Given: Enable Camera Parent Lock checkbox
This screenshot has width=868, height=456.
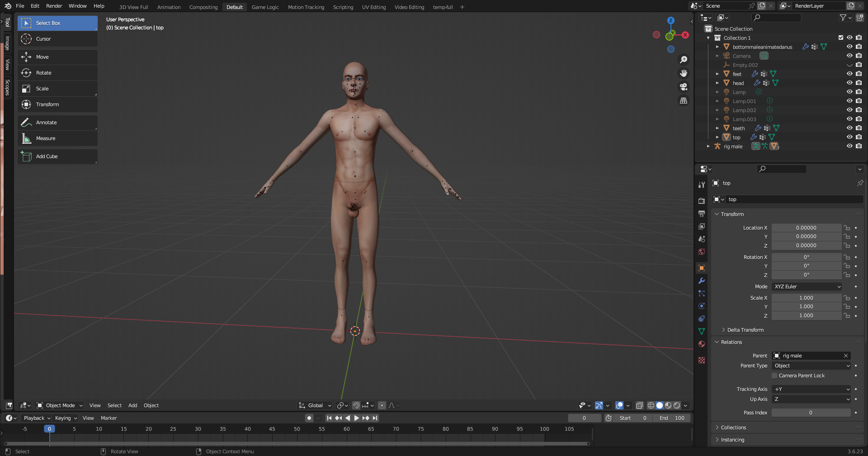Looking at the screenshot, I should (x=774, y=376).
